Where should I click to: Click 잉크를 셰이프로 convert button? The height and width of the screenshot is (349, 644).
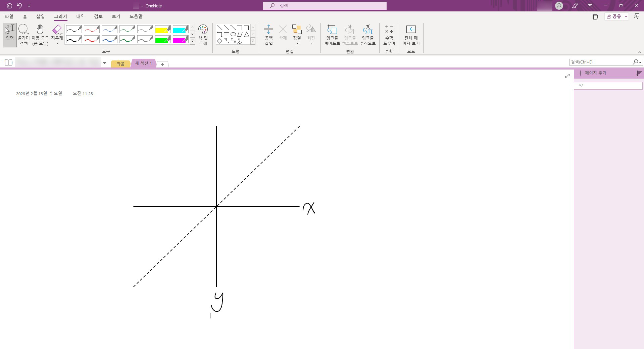click(332, 35)
